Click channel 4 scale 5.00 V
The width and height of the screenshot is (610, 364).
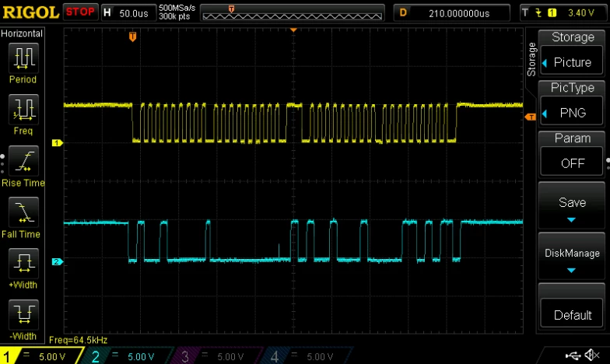tap(320, 356)
